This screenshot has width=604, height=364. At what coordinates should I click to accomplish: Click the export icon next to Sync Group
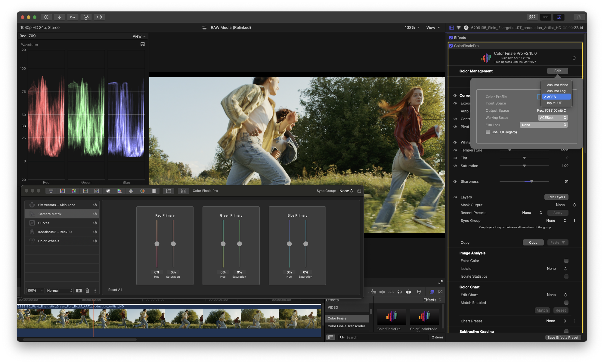359,191
